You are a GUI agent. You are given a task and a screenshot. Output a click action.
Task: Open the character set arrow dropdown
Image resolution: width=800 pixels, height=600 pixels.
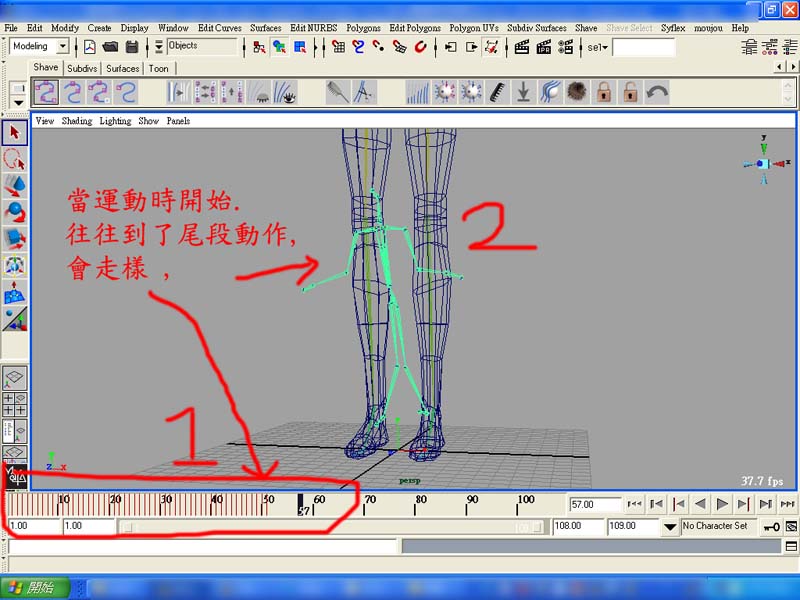pyautogui.click(x=670, y=527)
